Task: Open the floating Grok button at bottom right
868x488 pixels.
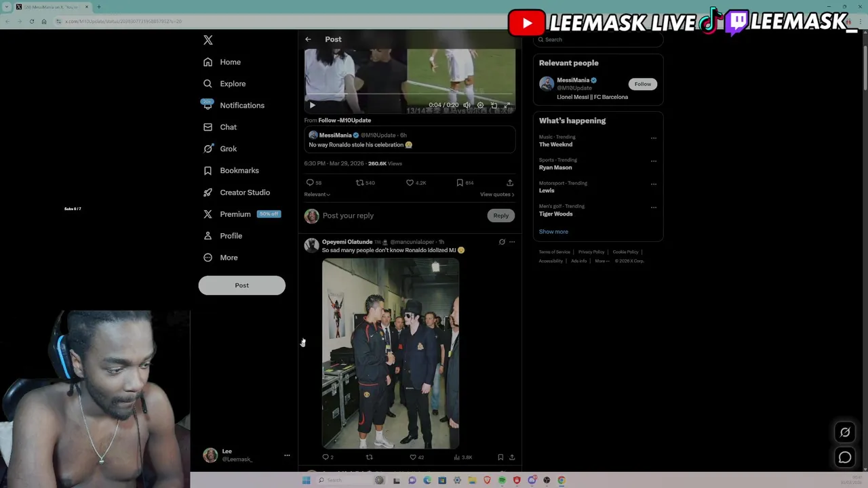Action: point(845,432)
